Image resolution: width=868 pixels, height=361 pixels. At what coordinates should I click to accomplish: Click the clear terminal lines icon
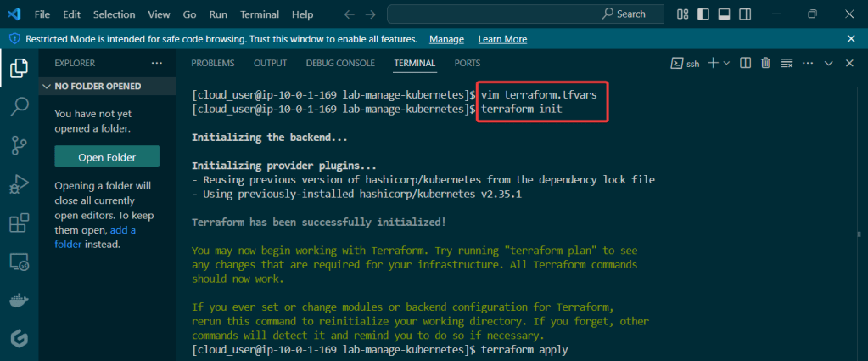tap(787, 63)
